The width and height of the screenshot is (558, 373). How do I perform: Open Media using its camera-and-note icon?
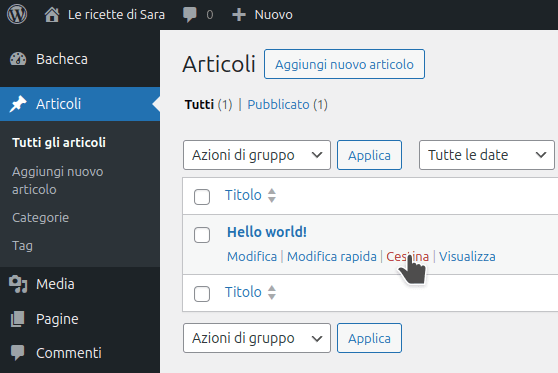(18, 284)
